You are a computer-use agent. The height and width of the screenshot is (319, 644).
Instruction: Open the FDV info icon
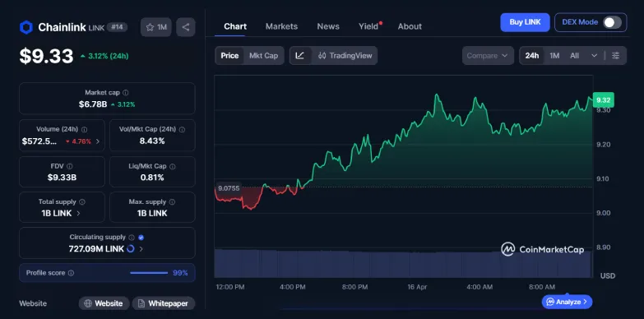coord(69,166)
